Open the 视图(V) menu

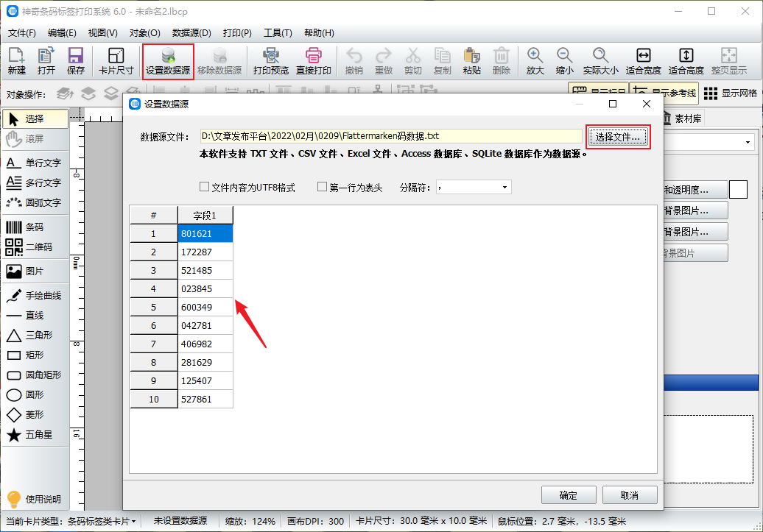point(102,33)
